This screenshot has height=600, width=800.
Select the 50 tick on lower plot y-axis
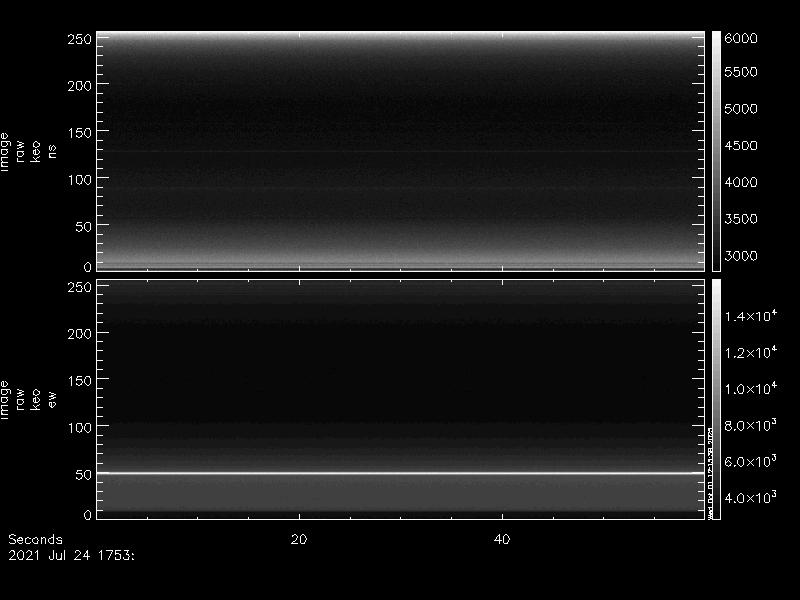click(x=83, y=473)
